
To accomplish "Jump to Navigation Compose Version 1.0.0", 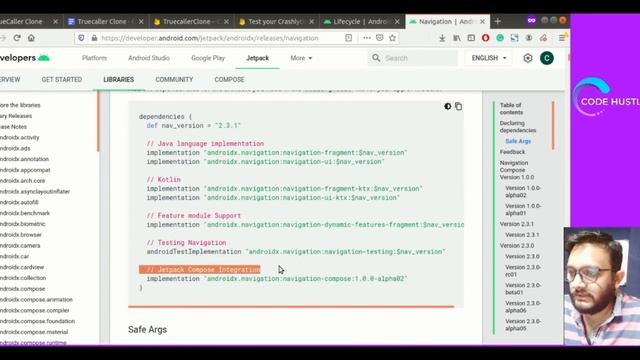I will 517,170.
